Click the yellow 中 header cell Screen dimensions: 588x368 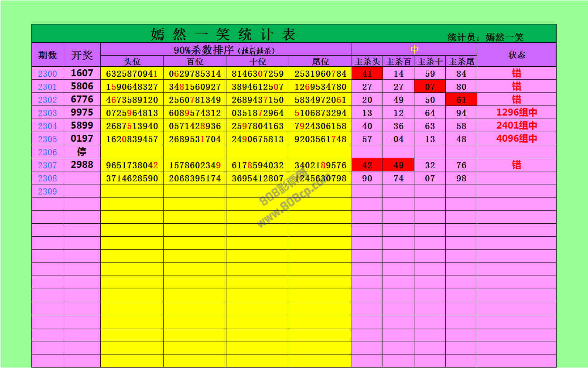[414, 50]
